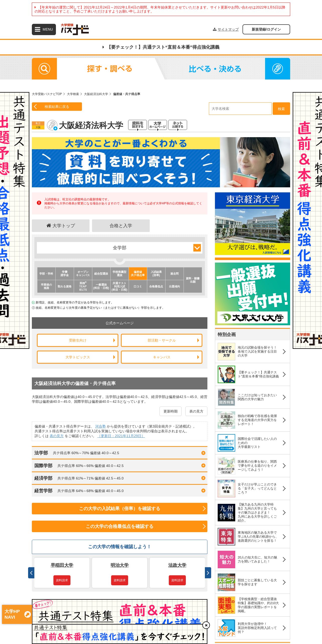
Task: Click 新規登録/ログイン button
Action: tap(266, 29)
